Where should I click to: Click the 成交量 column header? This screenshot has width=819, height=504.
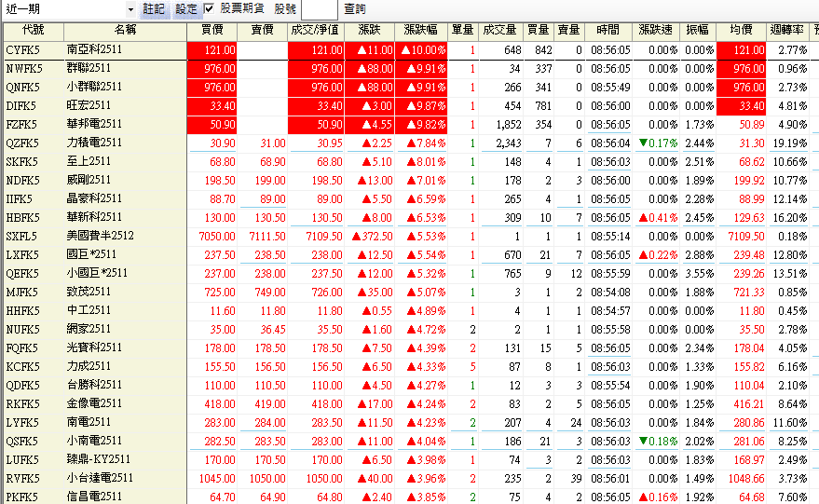[x=500, y=31]
